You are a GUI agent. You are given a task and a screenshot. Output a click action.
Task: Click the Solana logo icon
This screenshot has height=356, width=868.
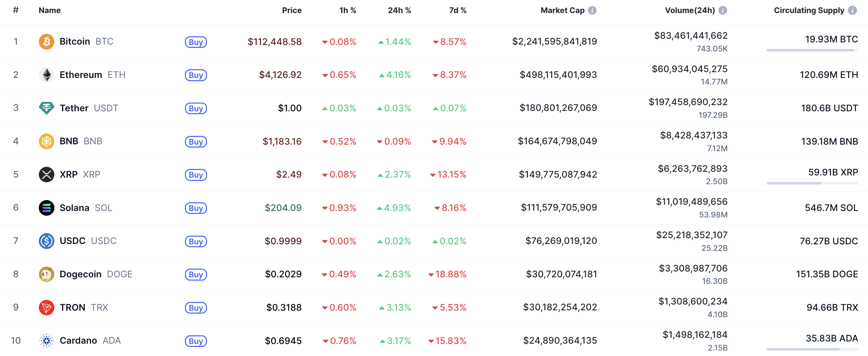click(x=46, y=208)
